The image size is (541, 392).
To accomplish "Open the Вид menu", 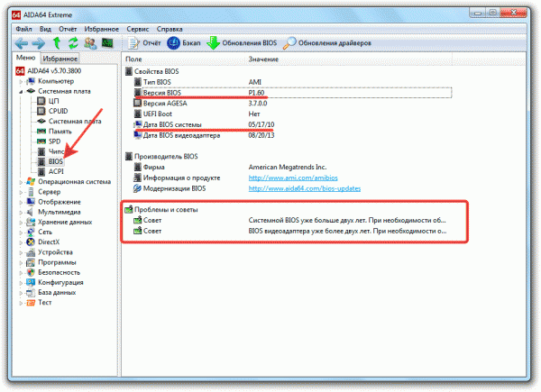I will 45,29.
